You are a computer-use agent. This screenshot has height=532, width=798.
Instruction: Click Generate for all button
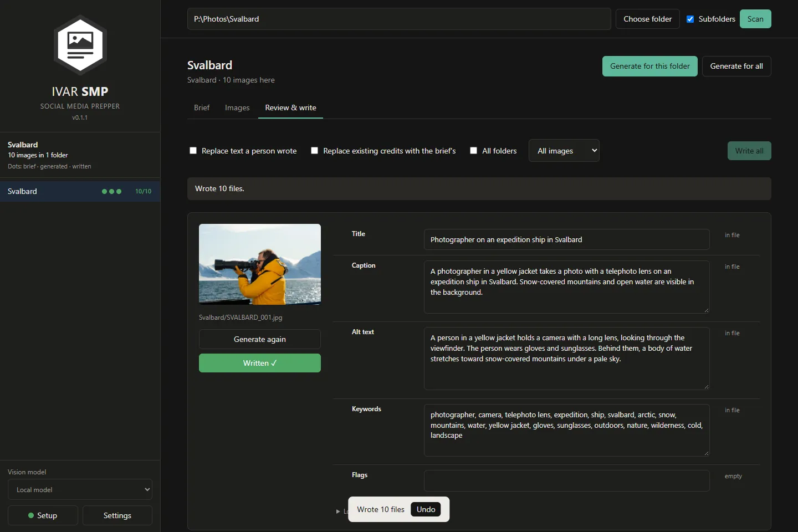pos(736,66)
